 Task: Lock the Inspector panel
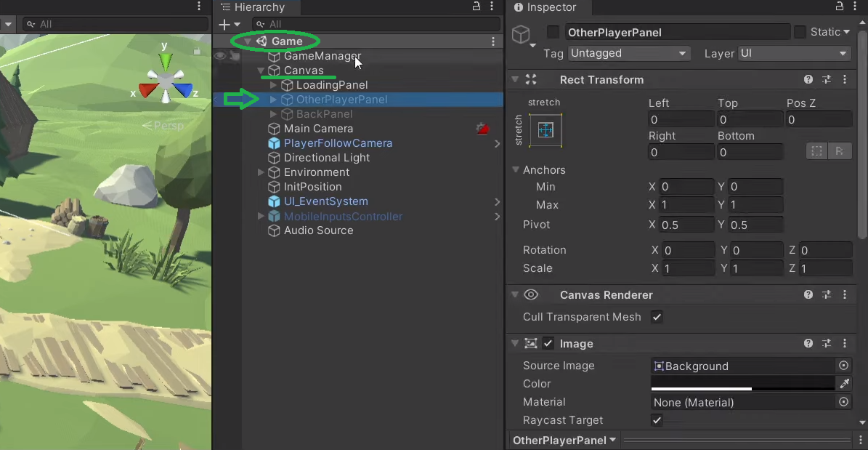(x=840, y=7)
